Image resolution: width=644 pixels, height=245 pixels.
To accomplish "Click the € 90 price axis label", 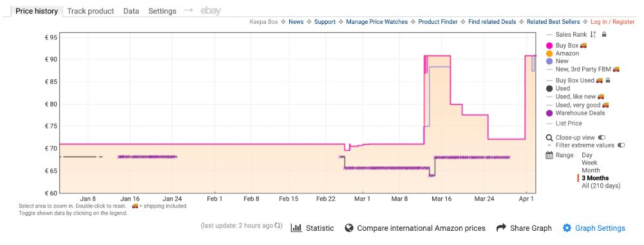I will coord(51,59).
